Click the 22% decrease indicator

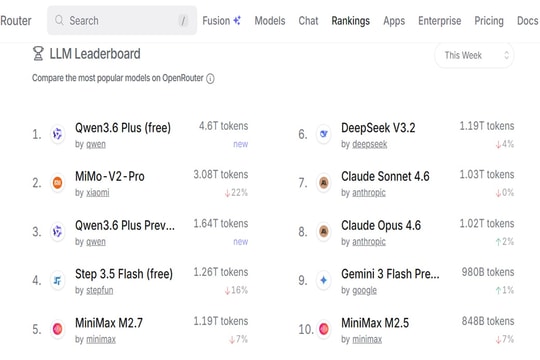[x=236, y=193]
